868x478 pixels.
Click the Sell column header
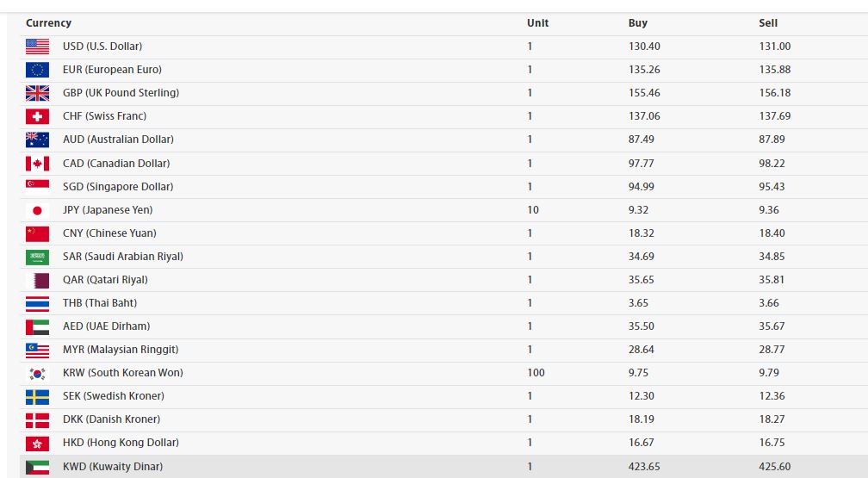(x=768, y=23)
